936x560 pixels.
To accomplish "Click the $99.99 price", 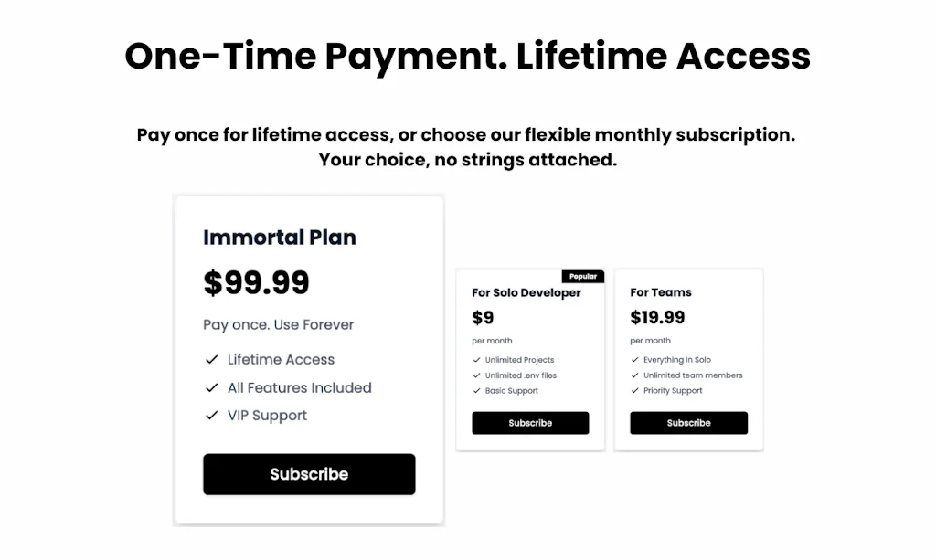I will [256, 282].
